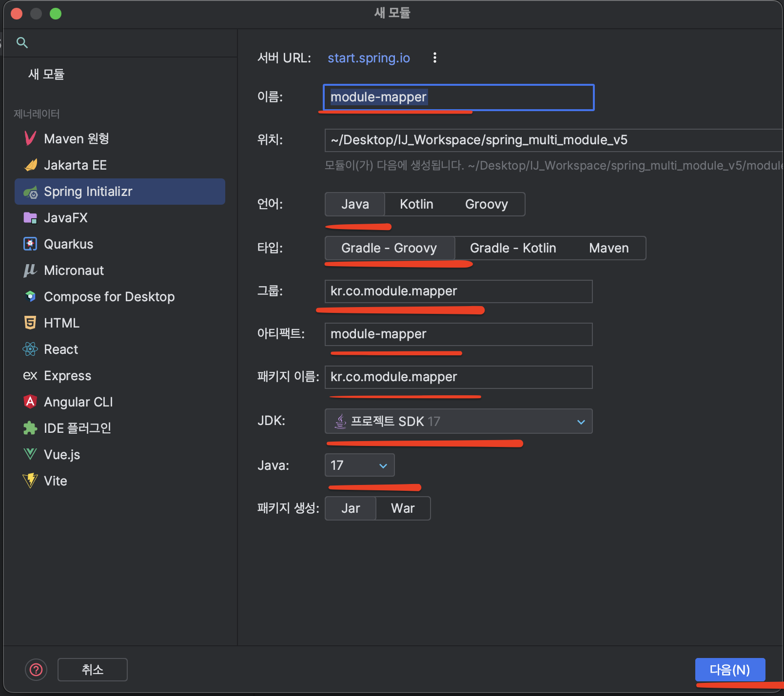This screenshot has width=784, height=696.
Task: Select the React generator entry
Action: [120, 349]
